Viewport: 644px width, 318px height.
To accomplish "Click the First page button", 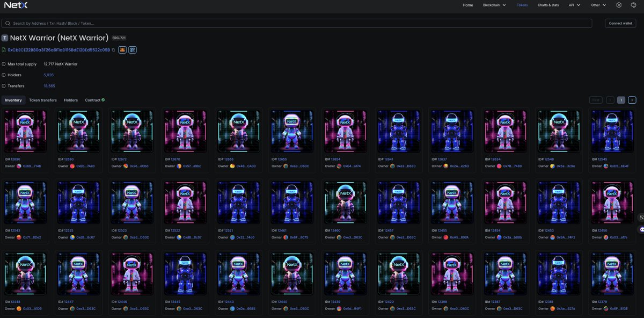I will pos(596,100).
